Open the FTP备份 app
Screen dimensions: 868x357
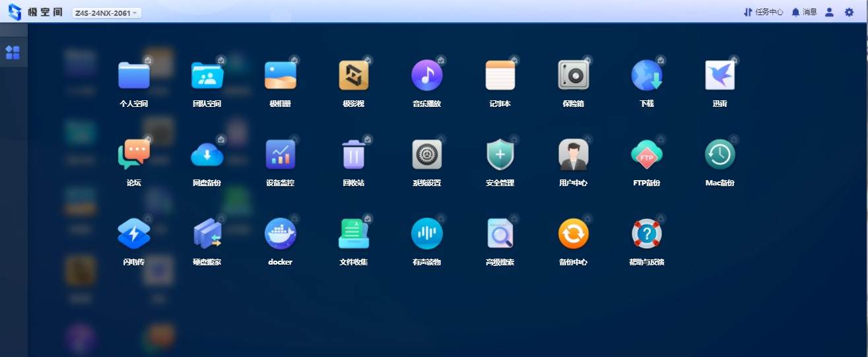[646, 154]
